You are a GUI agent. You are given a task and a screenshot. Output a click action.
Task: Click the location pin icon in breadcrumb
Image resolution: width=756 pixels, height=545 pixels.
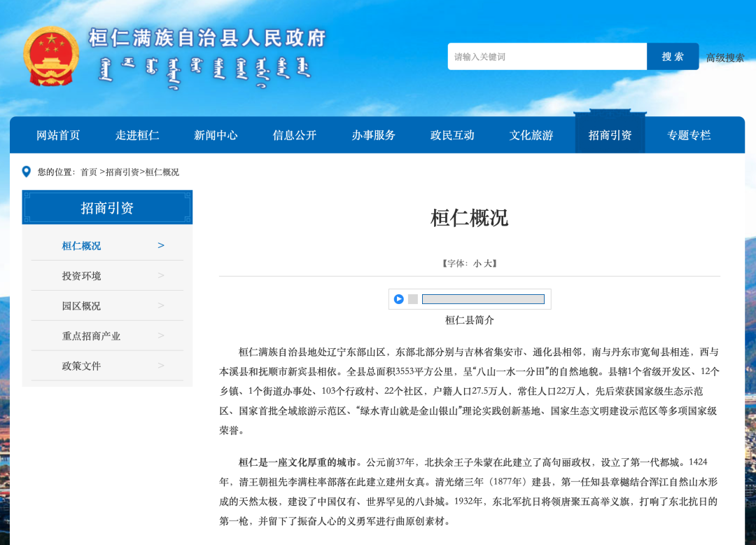[x=27, y=172]
